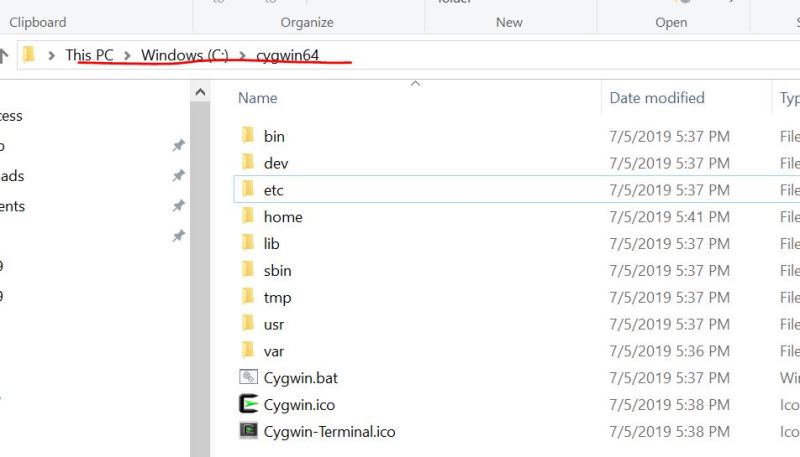Screen dimensions: 800x457
Task: Navigate to Windows (C:) in address bar
Action: click(185, 55)
